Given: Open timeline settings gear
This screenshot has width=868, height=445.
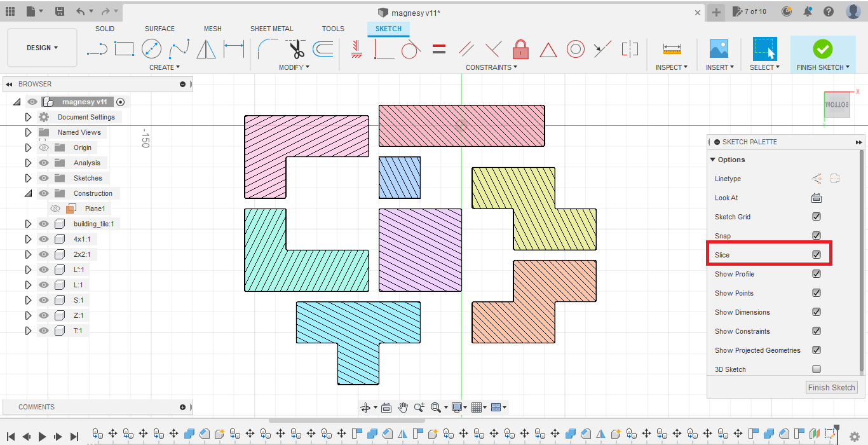Looking at the screenshot, I should 855,437.
